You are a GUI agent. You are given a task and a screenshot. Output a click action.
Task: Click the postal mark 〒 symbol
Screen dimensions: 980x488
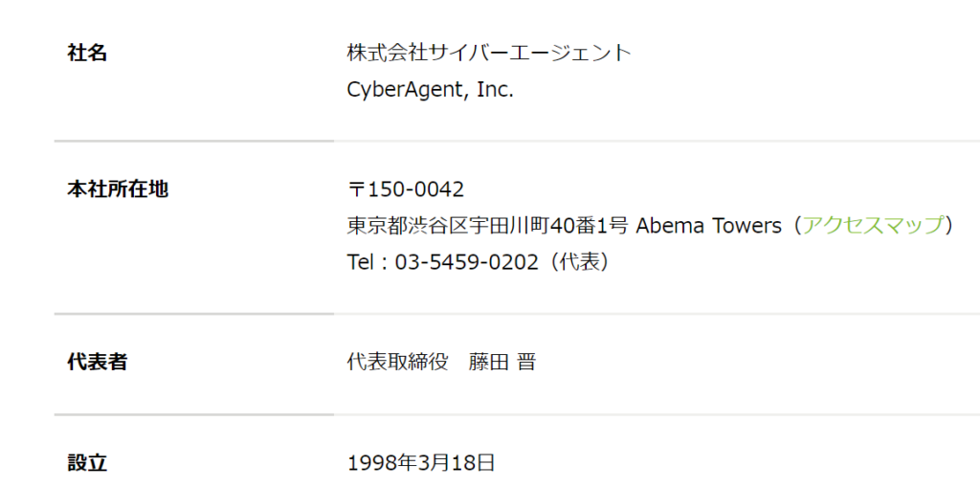pos(356,189)
